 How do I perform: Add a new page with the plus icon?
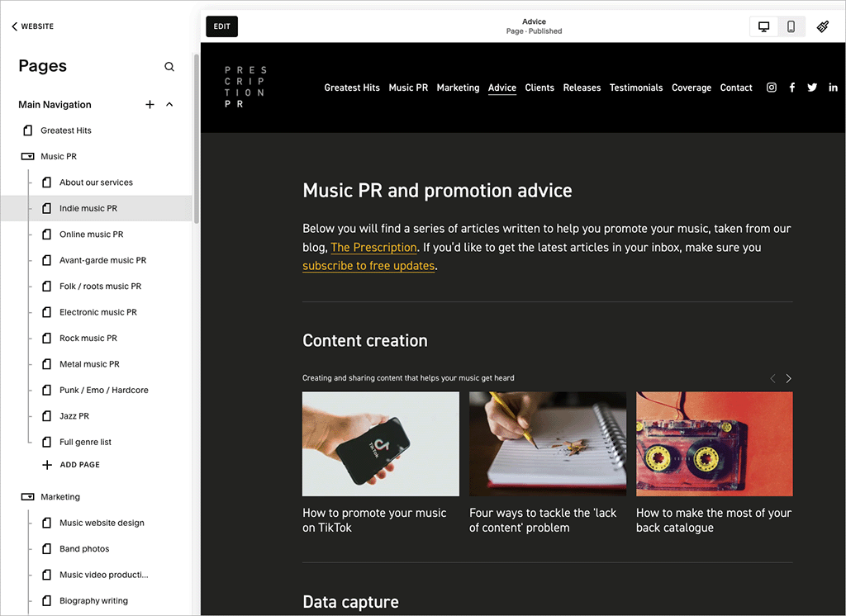(150, 105)
